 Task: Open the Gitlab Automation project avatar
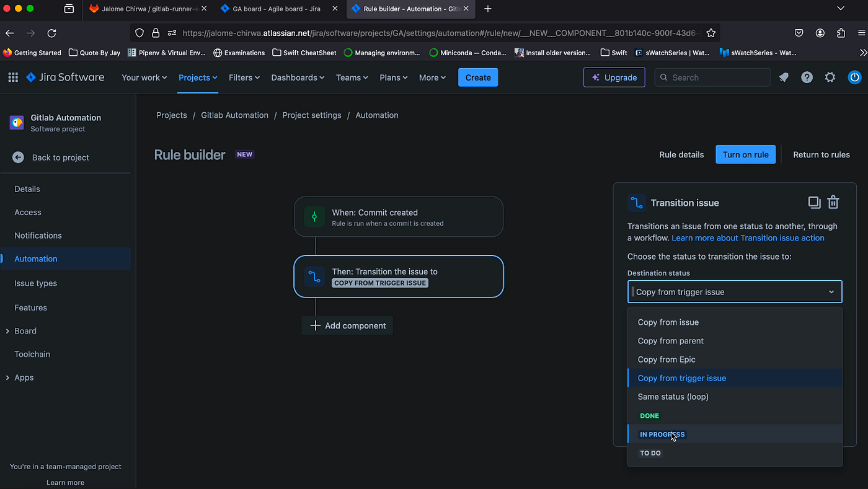pos(16,122)
